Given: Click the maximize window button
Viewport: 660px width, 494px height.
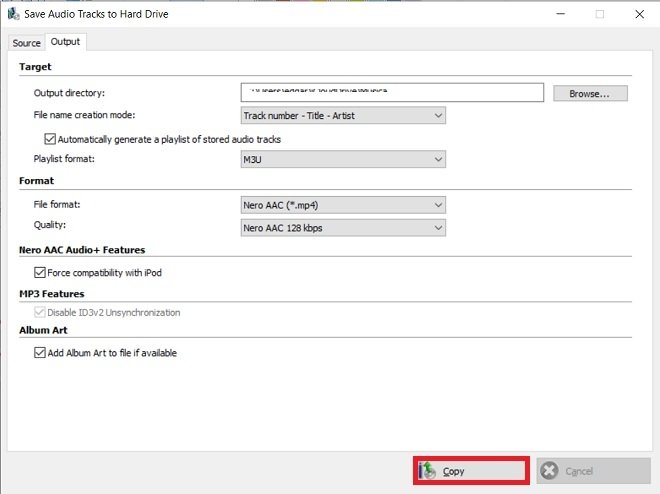Looking at the screenshot, I should click(x=600, y=14).
